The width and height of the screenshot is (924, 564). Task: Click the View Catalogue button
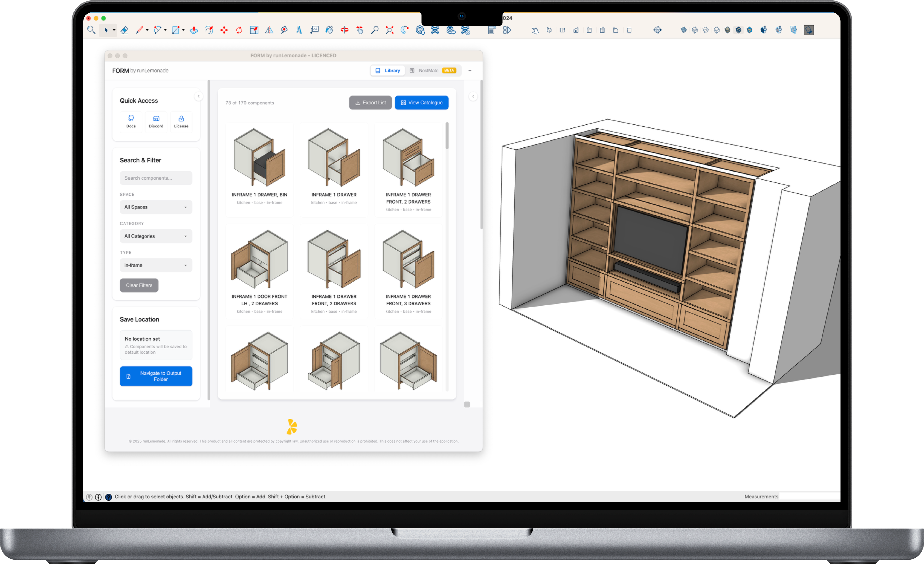[x=421, y=103]
